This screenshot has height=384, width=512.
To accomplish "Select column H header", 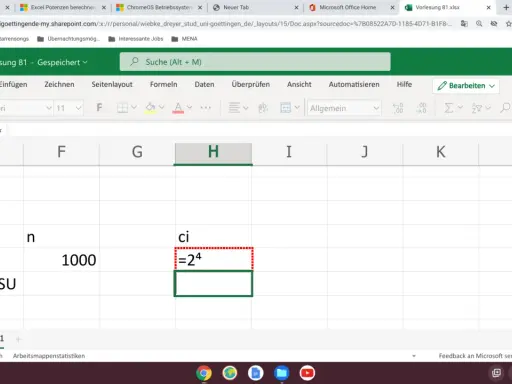I will pos(213,152).
